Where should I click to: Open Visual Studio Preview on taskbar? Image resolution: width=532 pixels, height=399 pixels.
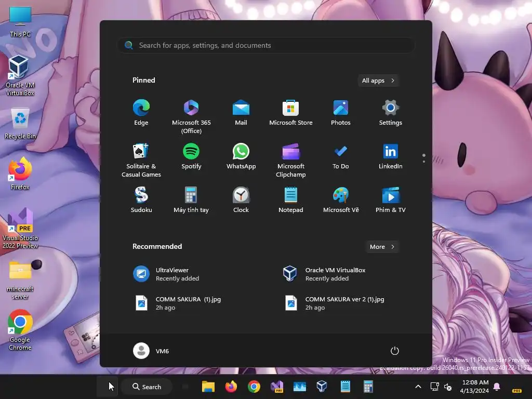point(277,387)
